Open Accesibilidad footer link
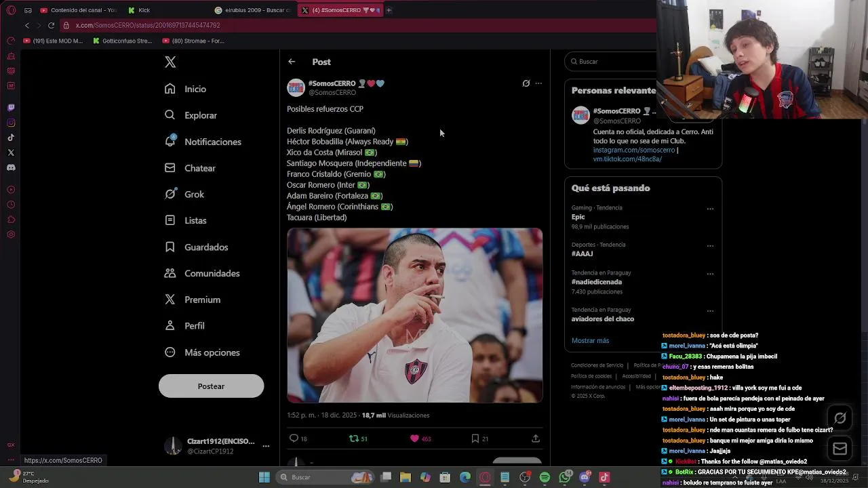This screenshot has width=868, height=488. click(637, 376)
